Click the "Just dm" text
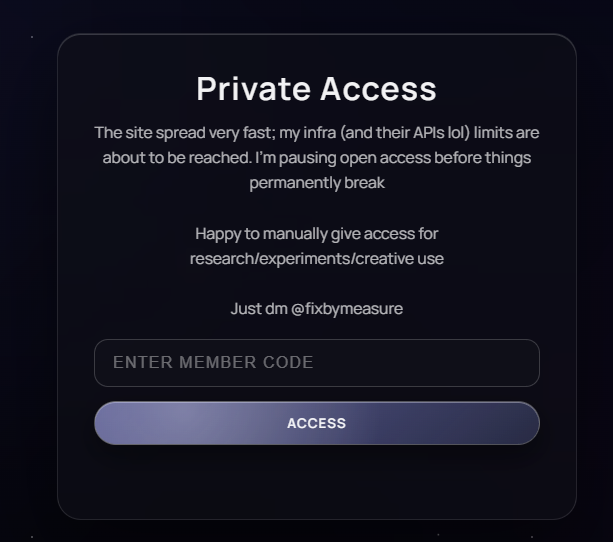This screenshot has width=613, height=542. click(x=259, y=309)
